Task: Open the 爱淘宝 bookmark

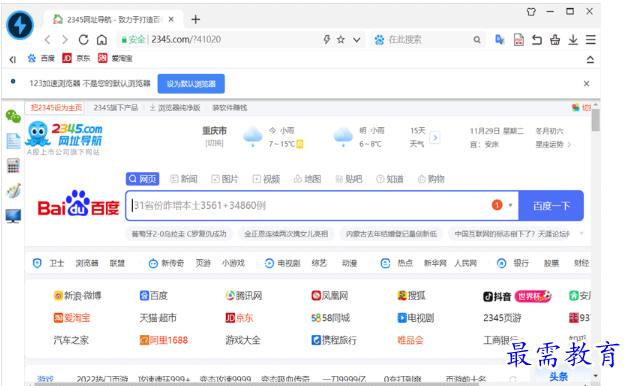Action: coord(115,58)
